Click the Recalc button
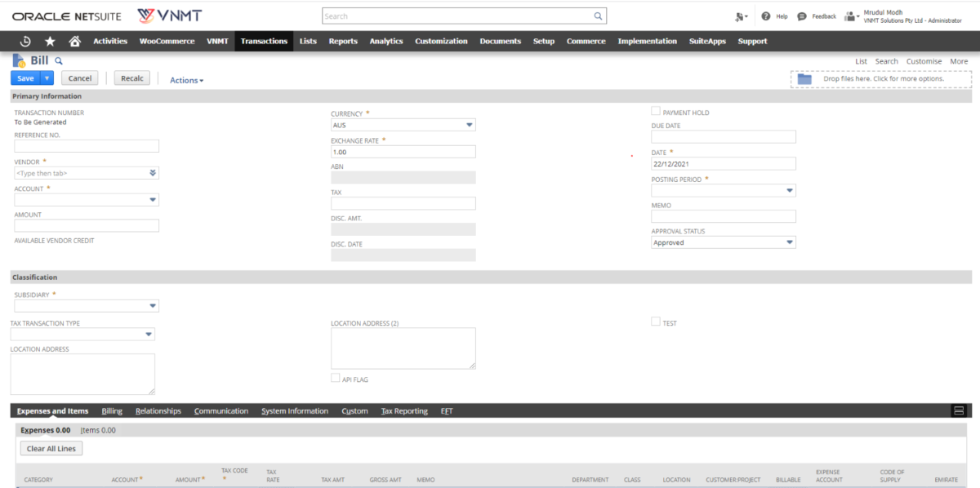 [131, 78]
